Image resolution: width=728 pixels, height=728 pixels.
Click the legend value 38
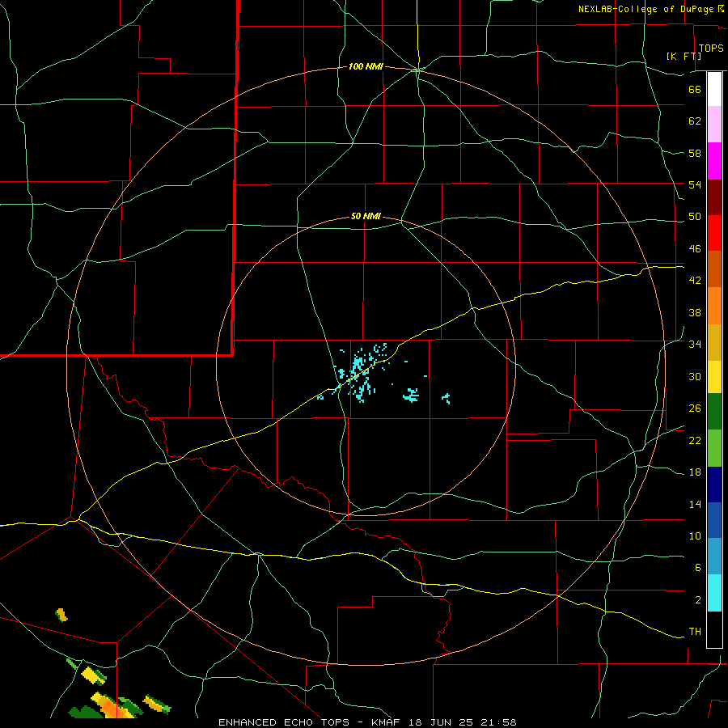[695, 312]
